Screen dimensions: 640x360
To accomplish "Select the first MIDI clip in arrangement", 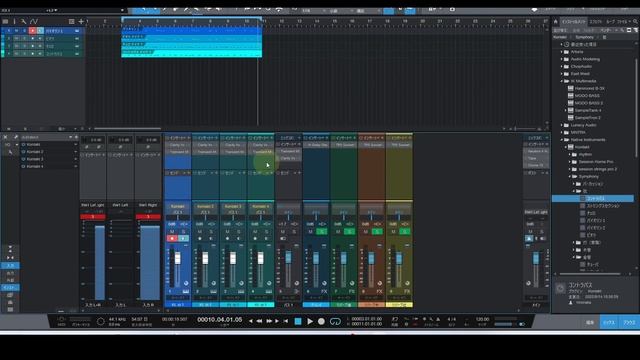I will tap(191, 31).
